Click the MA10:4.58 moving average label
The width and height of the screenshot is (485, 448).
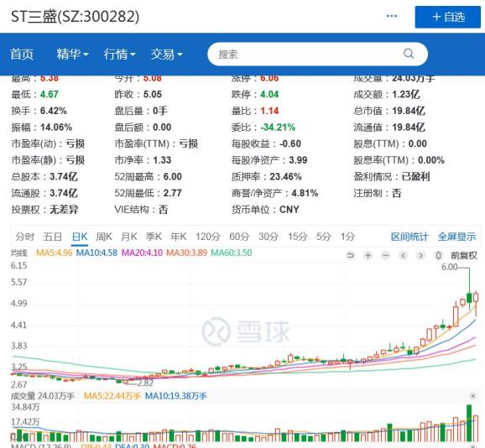[96, 253]
